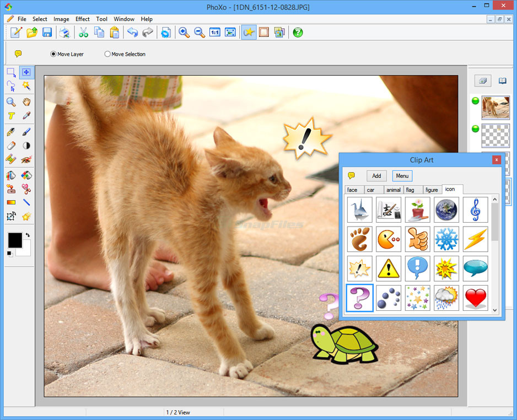Open the green Help question mark icon
Image resolution: width=517 pixels, height=420 pixels.
[x=298, y=33]
